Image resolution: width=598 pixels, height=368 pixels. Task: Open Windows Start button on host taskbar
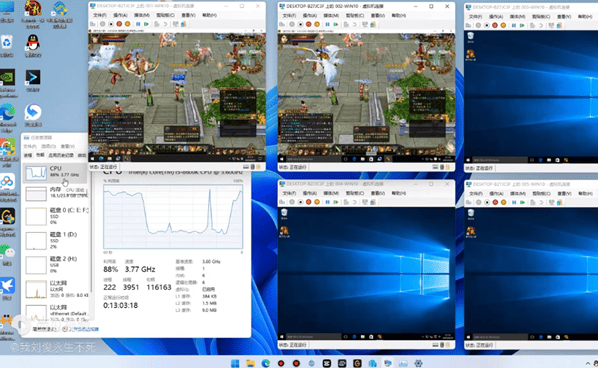click(235, 363)
